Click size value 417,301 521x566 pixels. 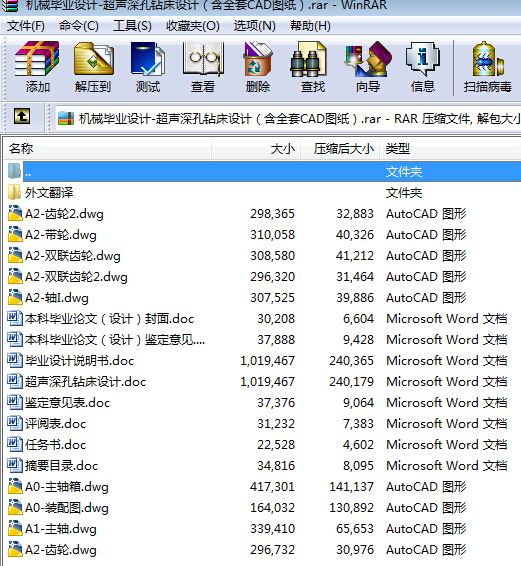[272, 487]
